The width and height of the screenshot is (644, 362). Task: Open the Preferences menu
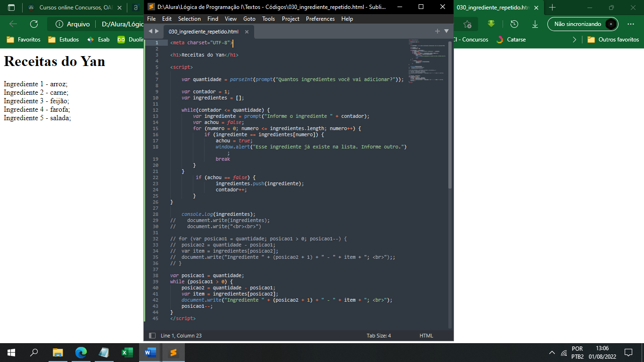click(320, 19)
